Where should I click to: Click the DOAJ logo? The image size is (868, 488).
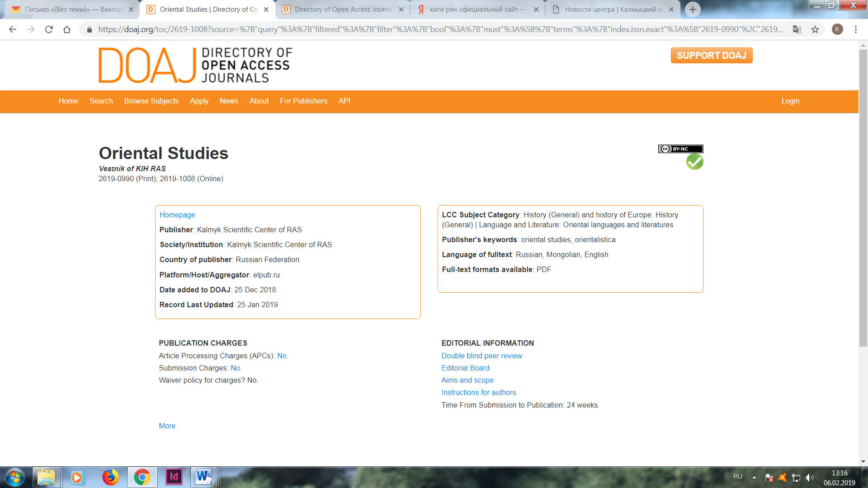pyautogui.click(x=195, y=65)
